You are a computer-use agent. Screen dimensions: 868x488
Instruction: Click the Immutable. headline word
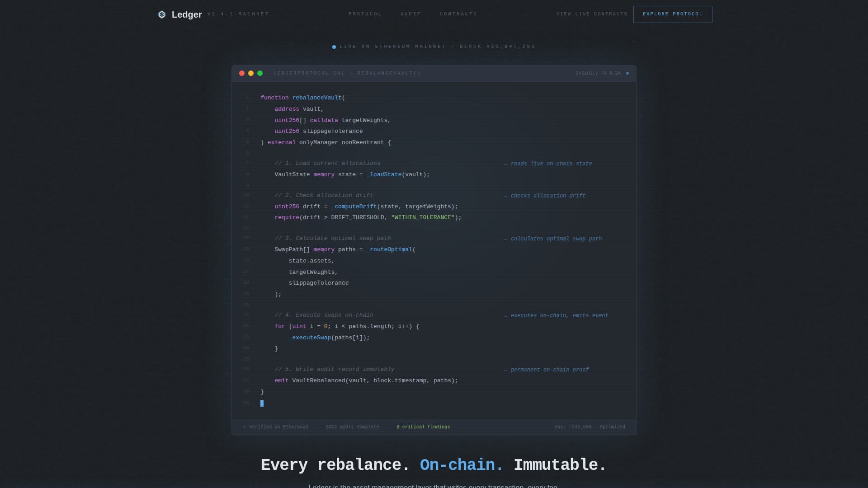click(560, 465)
